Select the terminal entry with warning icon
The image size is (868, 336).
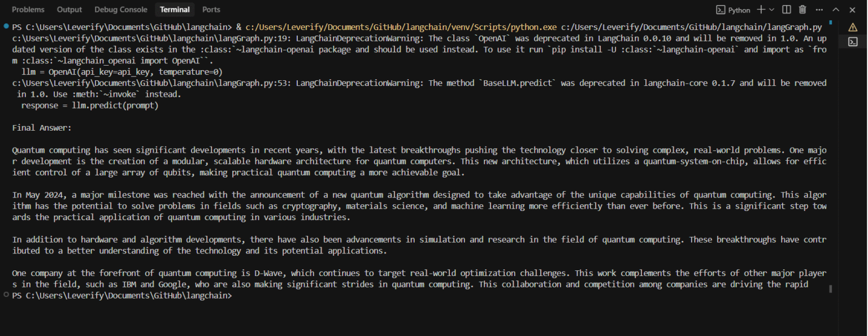click(x=853, y=27)
